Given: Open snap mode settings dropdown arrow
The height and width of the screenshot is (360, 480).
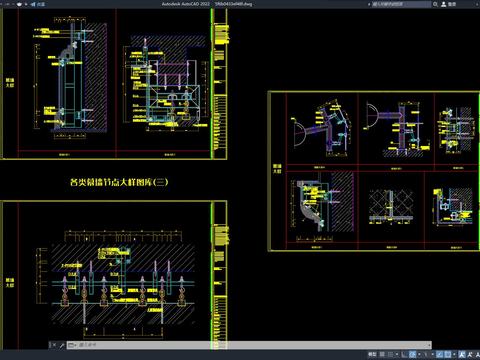Looking at the screenshot, I should (x=397, y=354).
